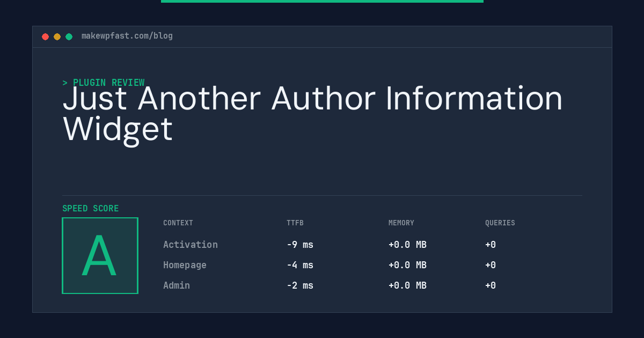Click the 'SPEED SCORE' label
The width and height of the screenshot is (644, 338).
(91, 209)
